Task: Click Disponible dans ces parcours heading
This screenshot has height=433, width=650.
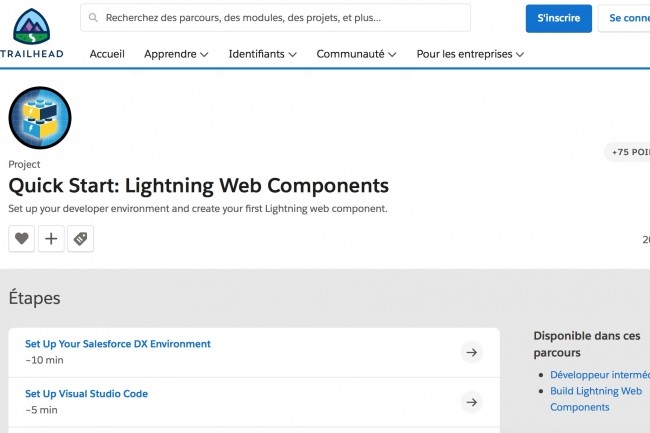Action: coord(587,344)
